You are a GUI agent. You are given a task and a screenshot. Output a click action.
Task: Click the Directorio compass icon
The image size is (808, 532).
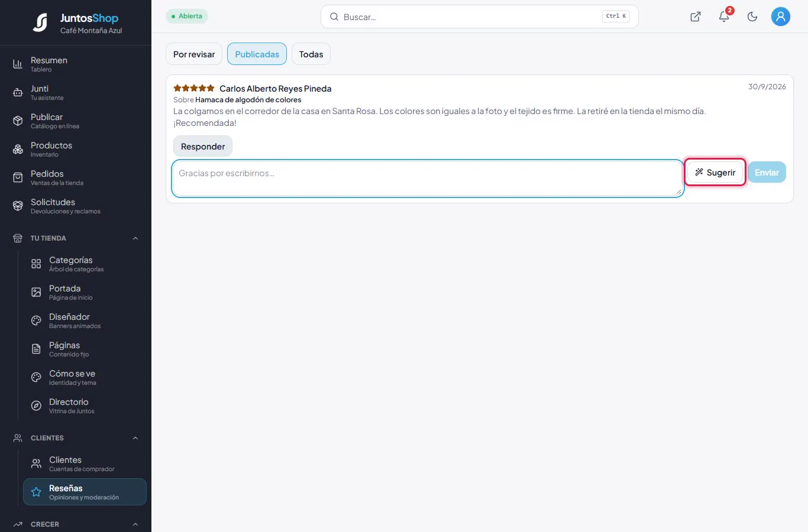pyautogui.click(x=36, y=406)
